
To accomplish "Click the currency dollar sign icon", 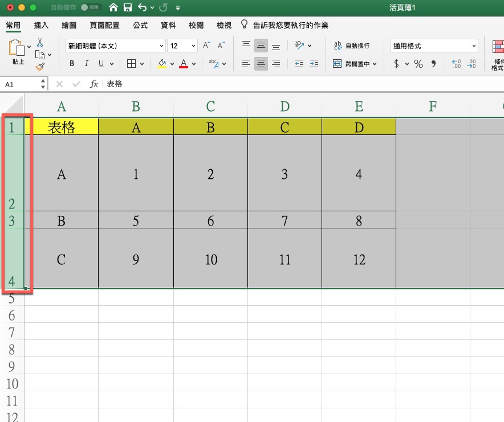I will point(397,64).
